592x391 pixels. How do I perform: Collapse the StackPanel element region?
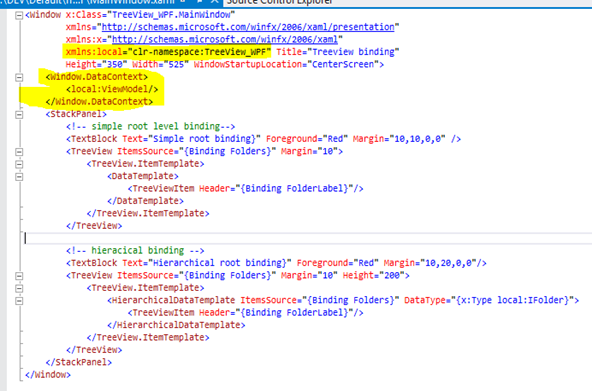tap(19, 115)
